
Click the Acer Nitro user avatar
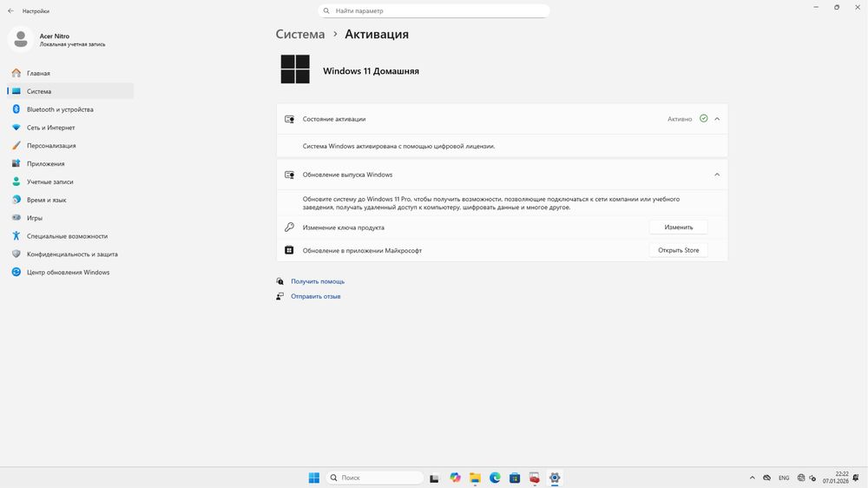(21, 39)
